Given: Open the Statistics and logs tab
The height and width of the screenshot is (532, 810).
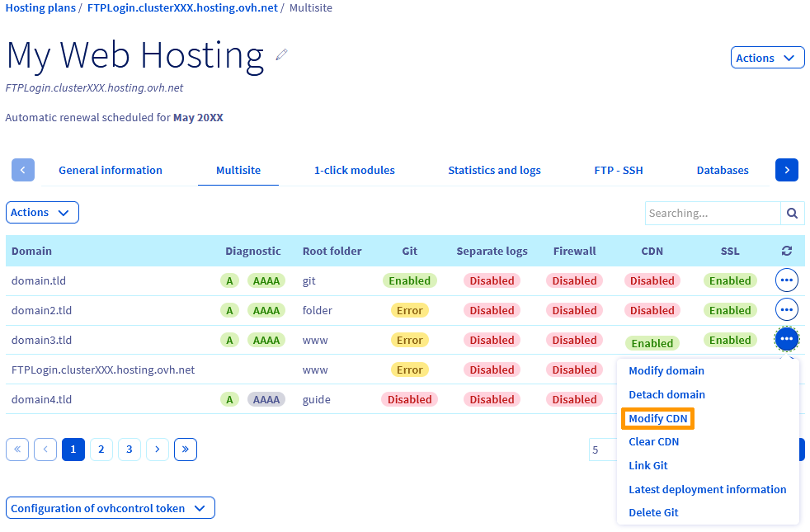Looking at the screenshot, I should click(x=494, y=171).
